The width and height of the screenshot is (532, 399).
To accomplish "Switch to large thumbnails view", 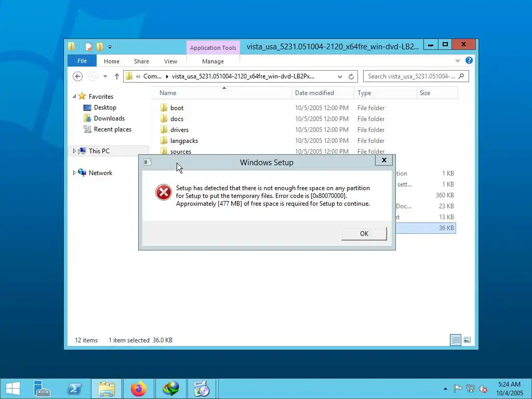I will point(467,340).
